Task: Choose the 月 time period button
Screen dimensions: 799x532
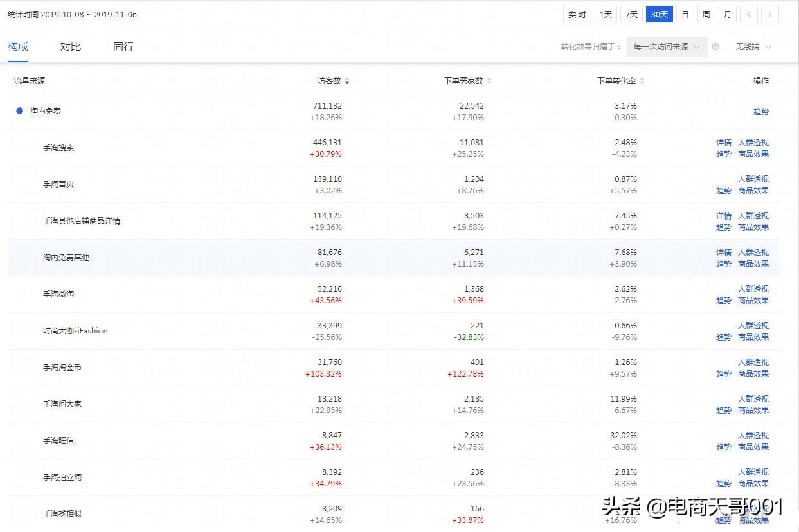Action: pyautogui.click(x=727, y=14)
